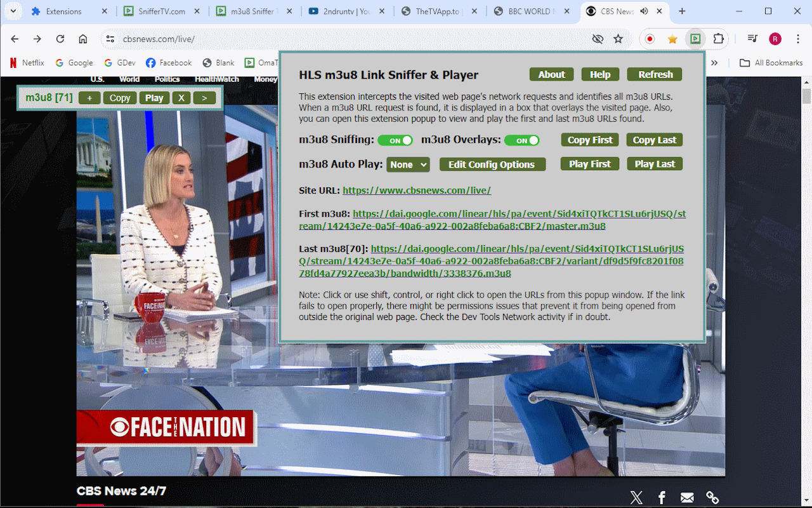The height and width of the screenshot is (508, 812).
Task: Open the GDev bookmark
Action: point(120,63)
